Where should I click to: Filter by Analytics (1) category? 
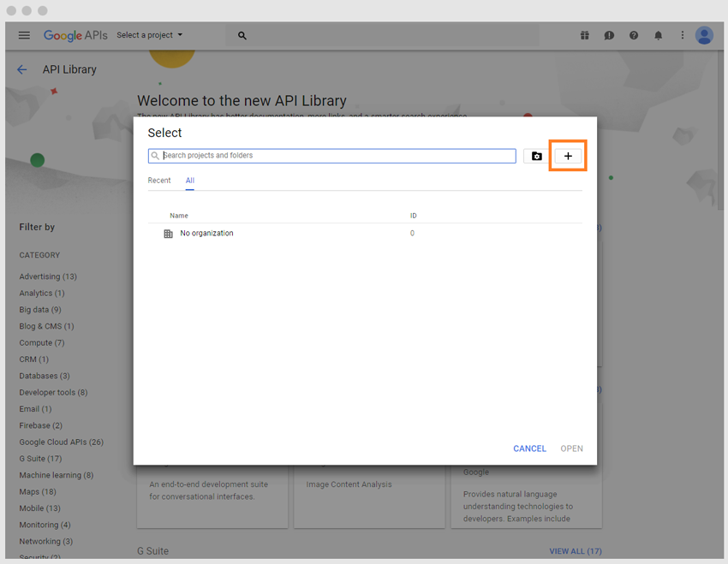pos(42,294)
